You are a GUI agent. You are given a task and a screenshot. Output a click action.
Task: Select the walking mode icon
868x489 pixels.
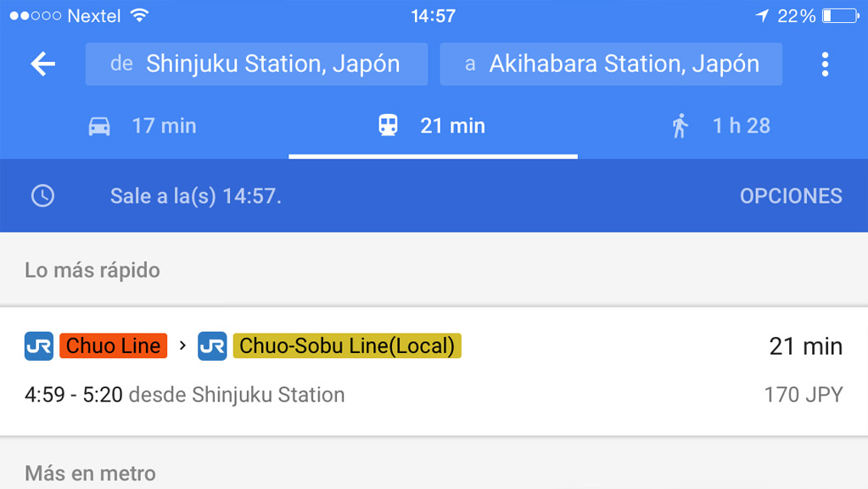[680, 126]
